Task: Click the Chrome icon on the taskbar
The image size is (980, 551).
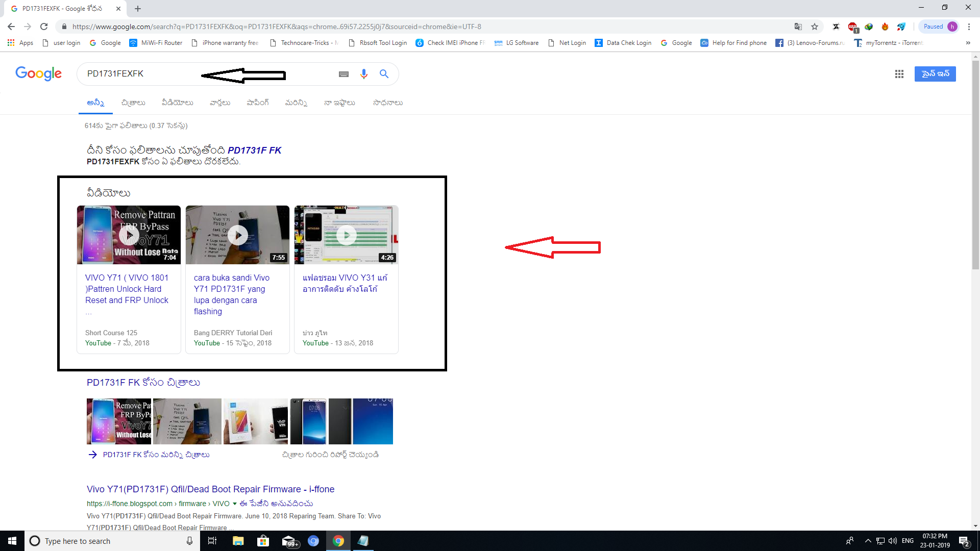Action: click(x=338, y=541)
